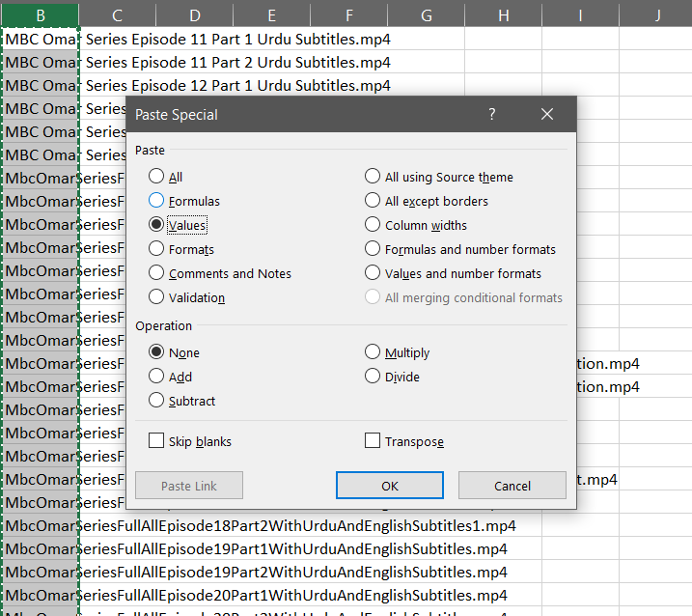
Task: Choose the Validation radio button
Action: click(156, 297)
